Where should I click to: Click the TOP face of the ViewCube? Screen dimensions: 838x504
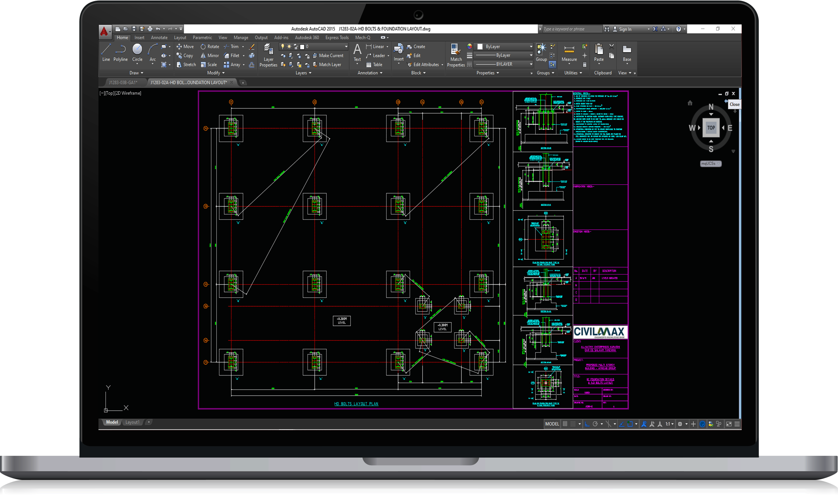pyautogui.click(x=711, y=128)
